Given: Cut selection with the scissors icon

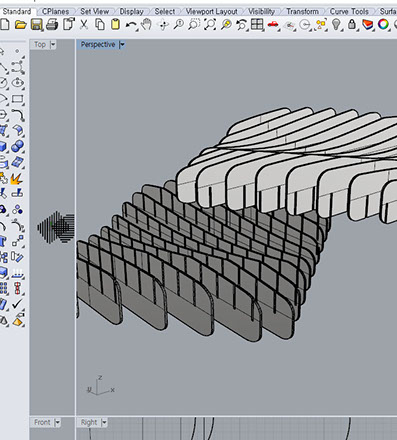Looking at the screenshot, I should click(84, 25).
